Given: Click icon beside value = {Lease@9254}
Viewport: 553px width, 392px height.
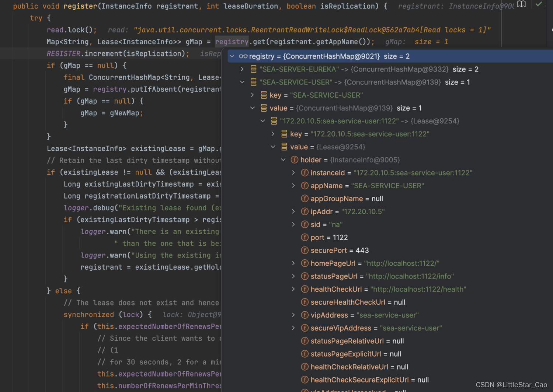Looking at the screenshot, I should coord(284,147).
